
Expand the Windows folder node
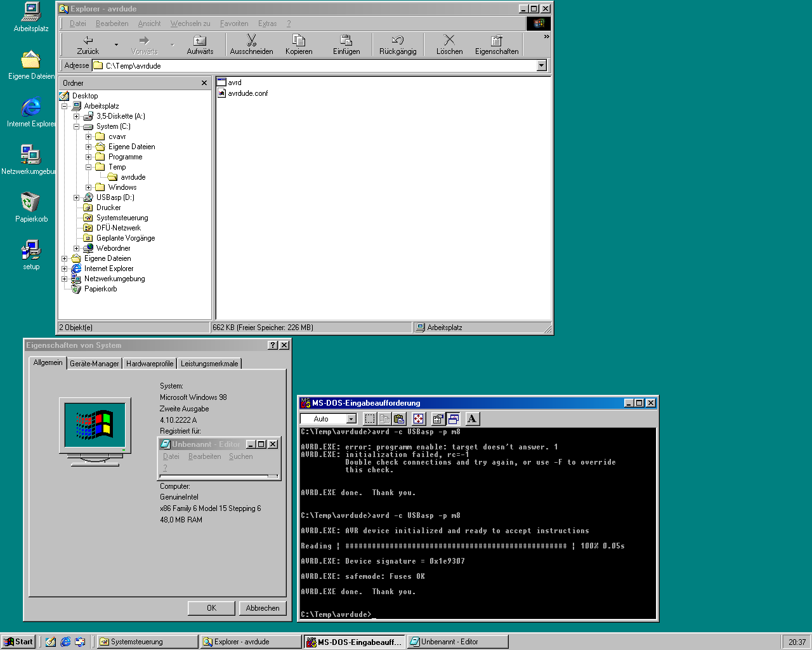click(x=88, y=187)
